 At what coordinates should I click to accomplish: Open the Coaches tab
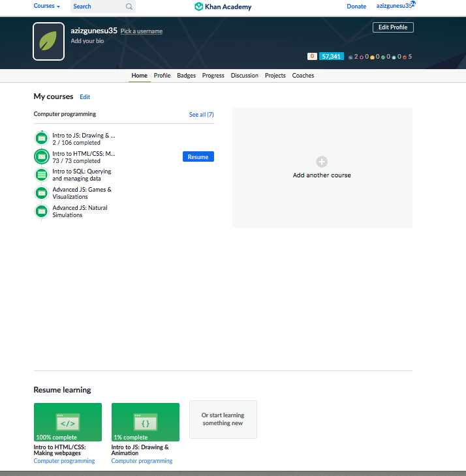click(x=303, y=75)
